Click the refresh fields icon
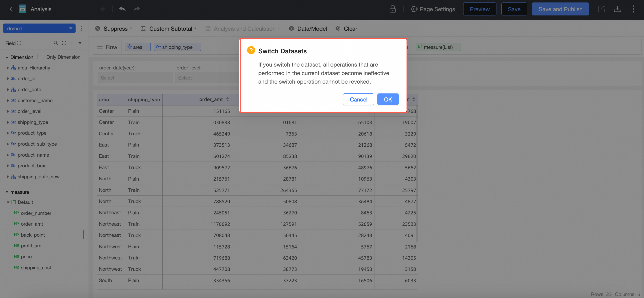 coord(64,43)
